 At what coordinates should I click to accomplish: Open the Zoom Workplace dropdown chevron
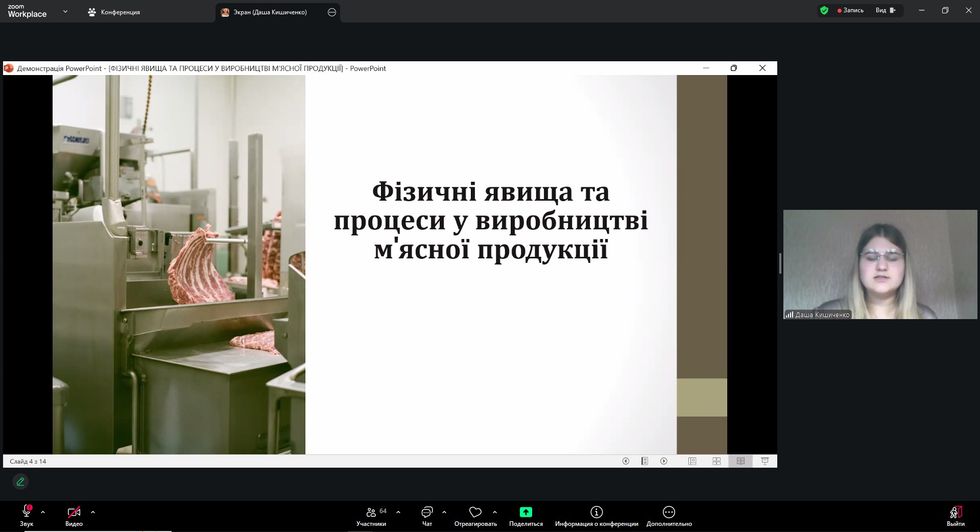[65, 12]
